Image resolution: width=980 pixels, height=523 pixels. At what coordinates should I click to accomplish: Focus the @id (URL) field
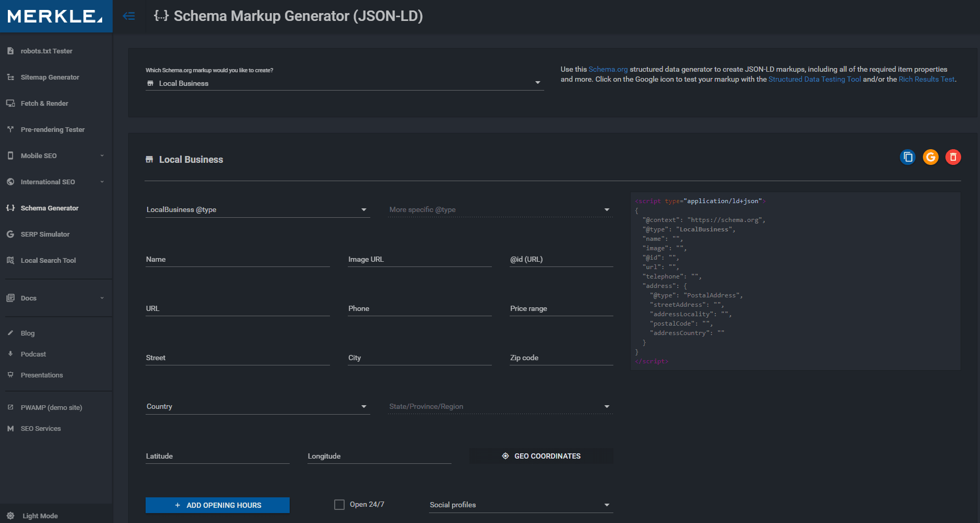click(561, 260)
